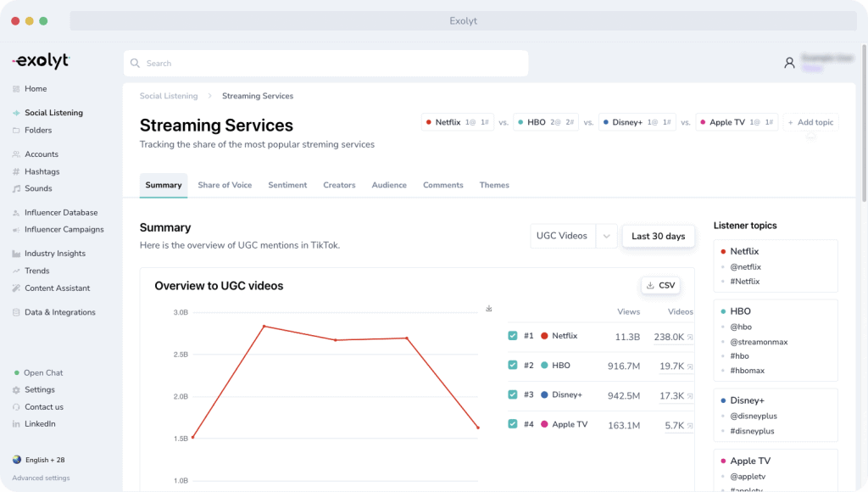868x492 pixels.
Task: Click the Netflix red color dot in table
Action: [x=544, y=336]
